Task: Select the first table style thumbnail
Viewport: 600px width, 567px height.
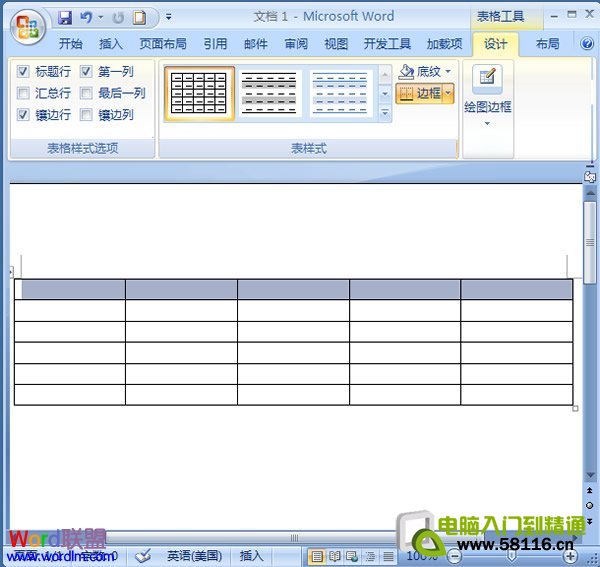Action: 199,94
